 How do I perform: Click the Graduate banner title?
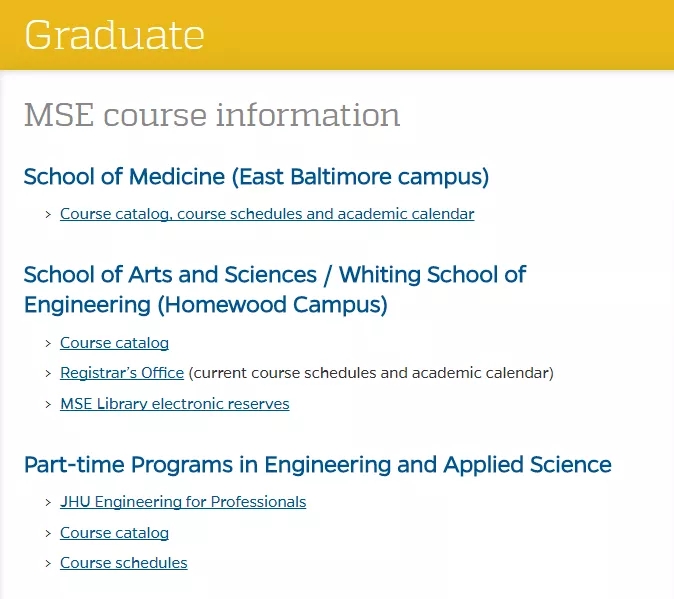(114, 35)
